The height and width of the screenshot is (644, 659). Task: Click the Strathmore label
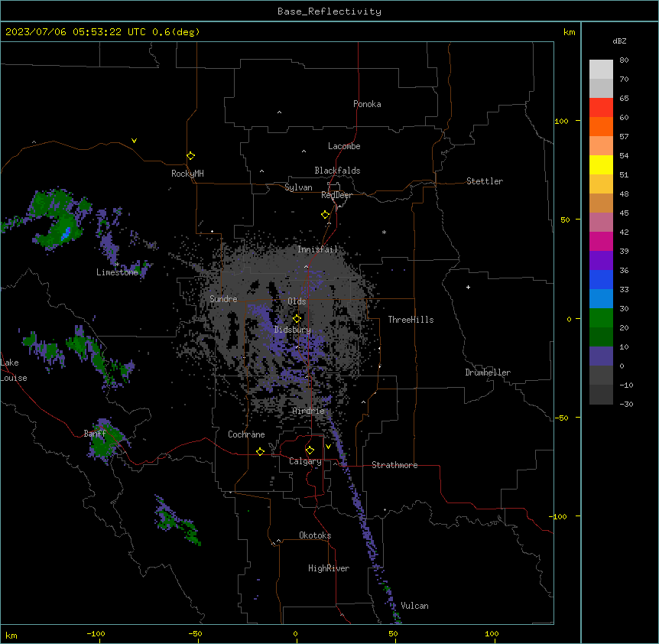pyautogui.click(x=394, y=465)
